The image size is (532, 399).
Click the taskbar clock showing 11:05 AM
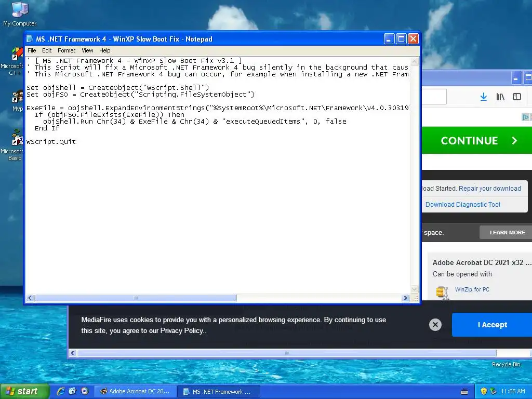(513, 391)
